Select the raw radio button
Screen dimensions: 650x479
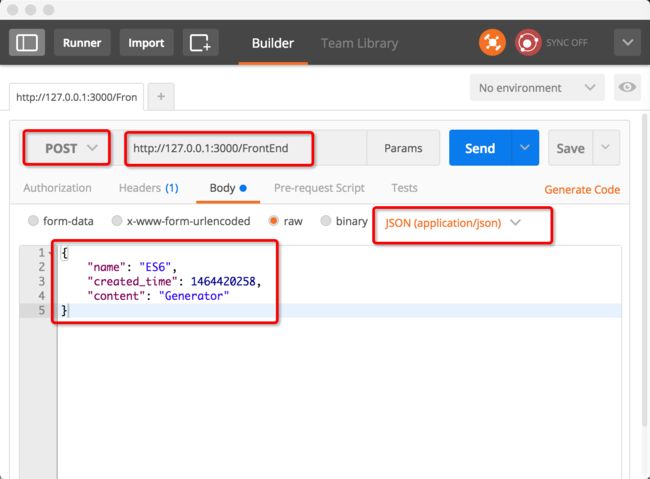click(274, 220)
